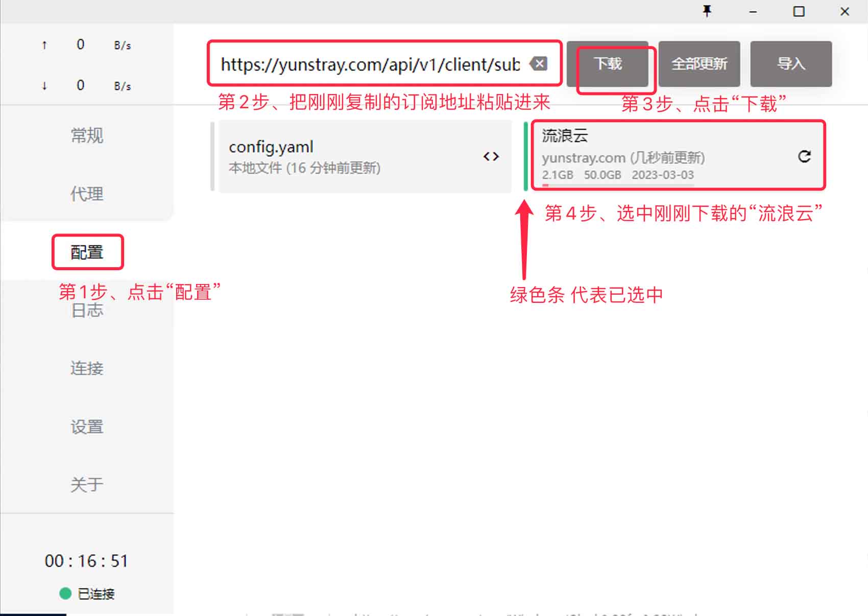Go to the 连接 Connections tab
Image resolution: width=868 pixels, height=616 pixels.
pos(87,368)
